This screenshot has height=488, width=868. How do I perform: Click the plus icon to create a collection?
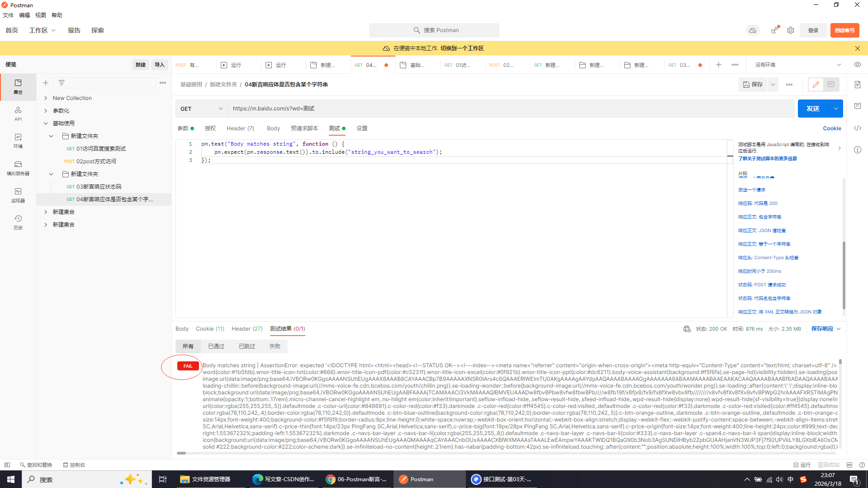[x=46, y=83]
